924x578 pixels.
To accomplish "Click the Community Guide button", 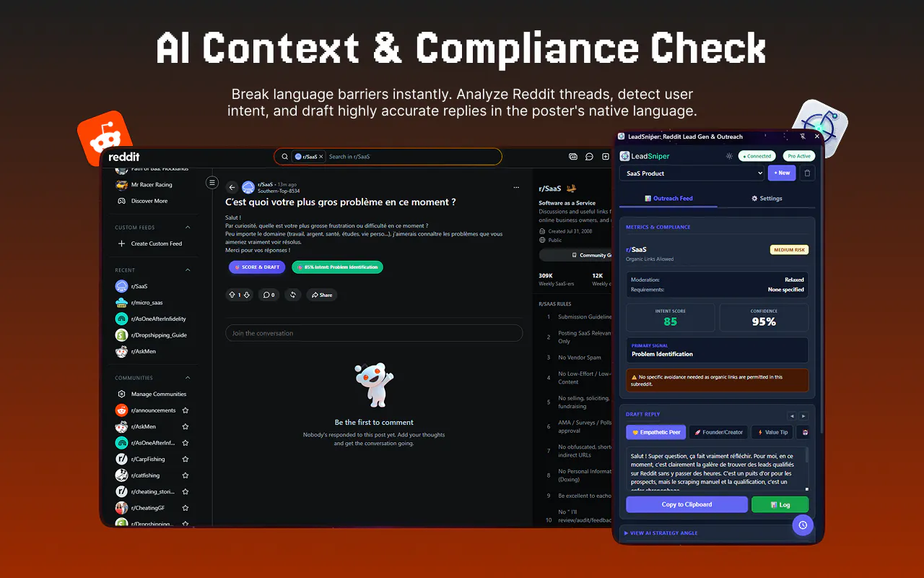I will click(x=576, y=255).
